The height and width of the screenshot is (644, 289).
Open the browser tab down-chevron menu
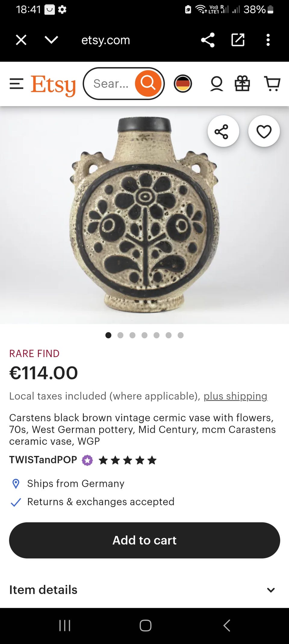click(51, 40)
